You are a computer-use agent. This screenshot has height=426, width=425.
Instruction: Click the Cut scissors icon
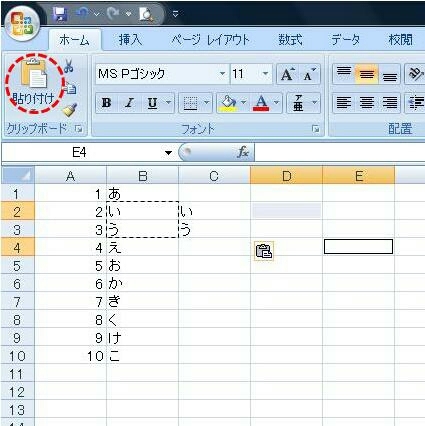point(69,66)
